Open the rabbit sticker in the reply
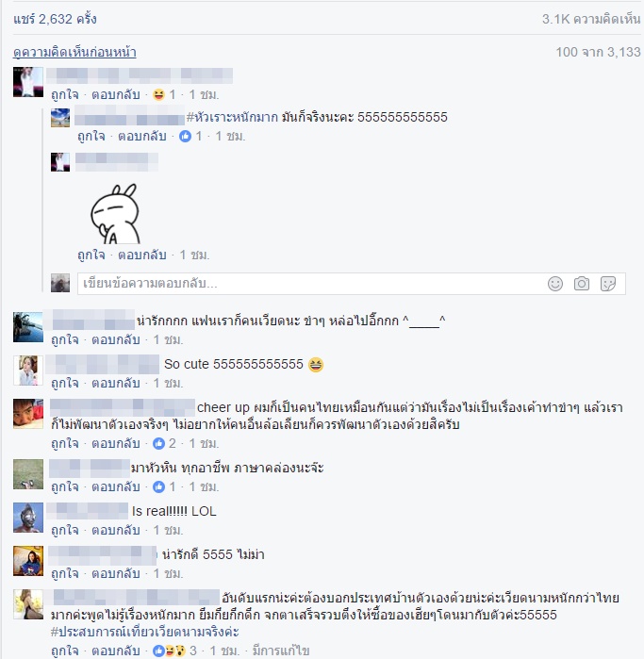 114,213
